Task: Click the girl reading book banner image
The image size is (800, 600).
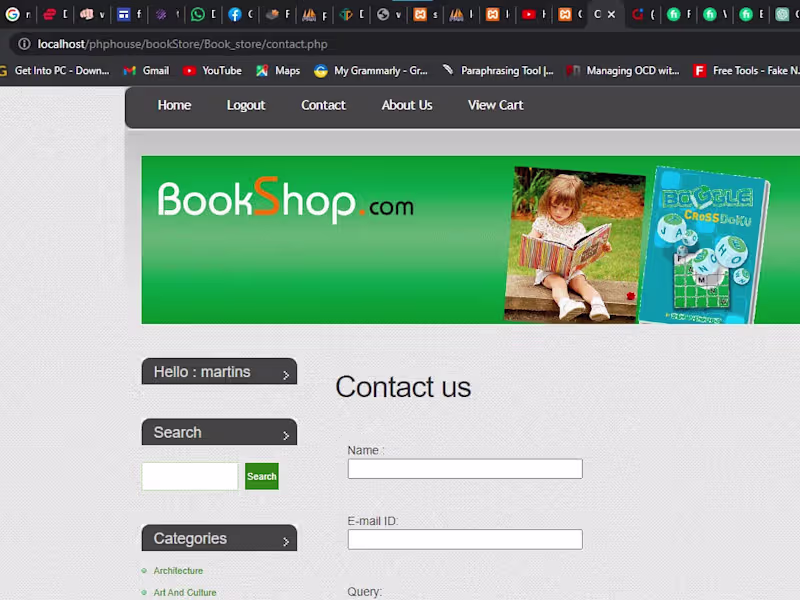Action: 574,244
